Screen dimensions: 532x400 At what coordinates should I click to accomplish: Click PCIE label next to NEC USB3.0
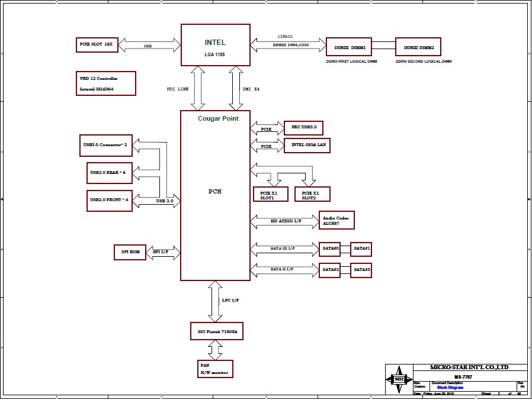point(266,130)
